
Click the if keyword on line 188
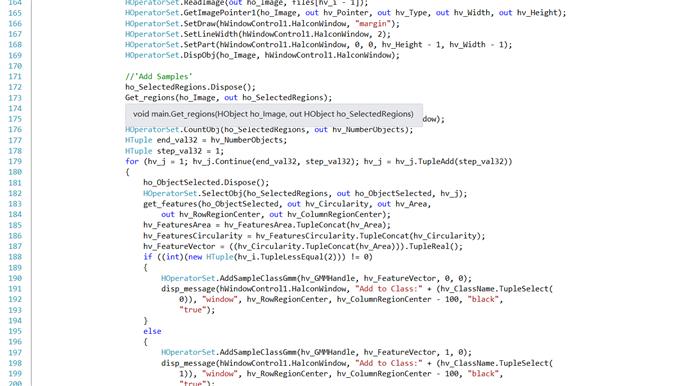(x=147, y=257)
